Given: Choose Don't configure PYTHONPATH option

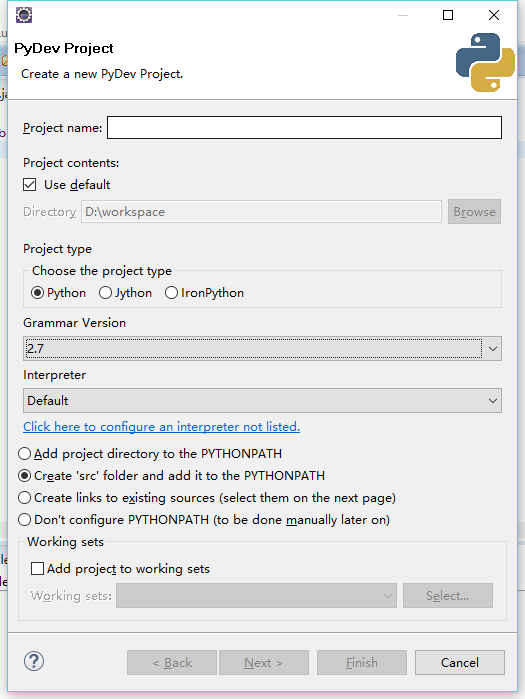Looking at the screenshot, I should [x=25, y=520].
